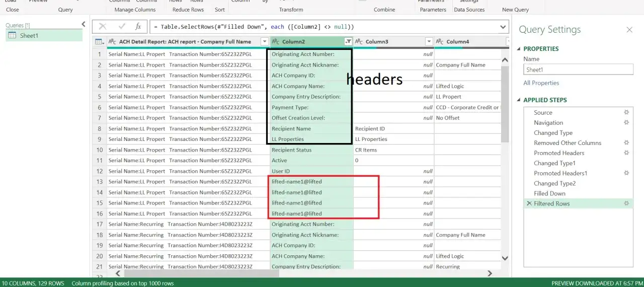This screenshot has height=287, width=644.
Task: Confirm formula with the checkmark icon
Action: pos(122,27)
